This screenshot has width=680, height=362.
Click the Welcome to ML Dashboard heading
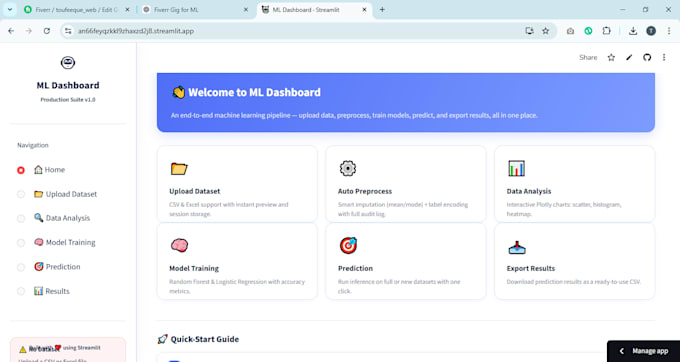tap(255, 92)
